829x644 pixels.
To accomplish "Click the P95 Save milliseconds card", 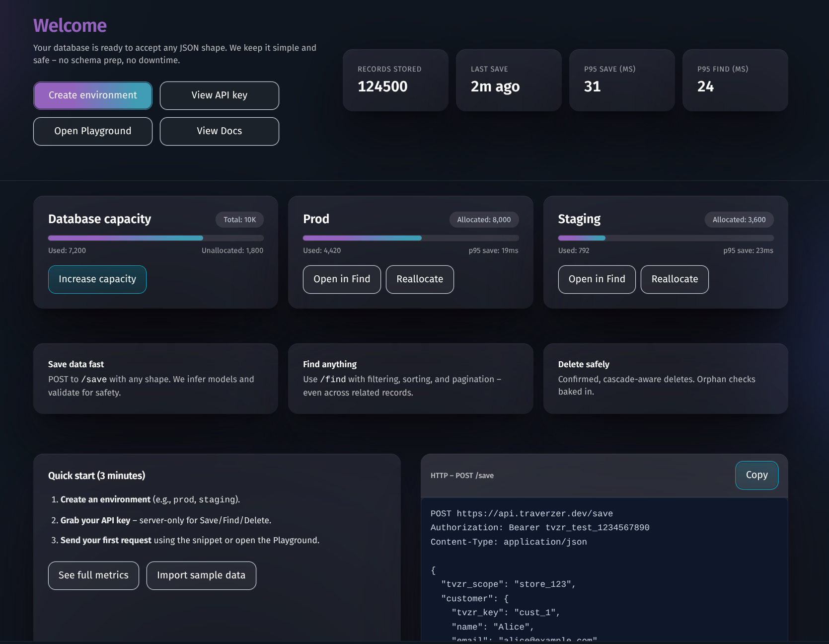I will [x=622, y=80].
